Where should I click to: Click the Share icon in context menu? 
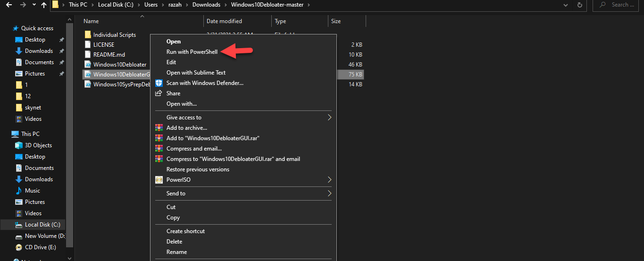point(159,93)
